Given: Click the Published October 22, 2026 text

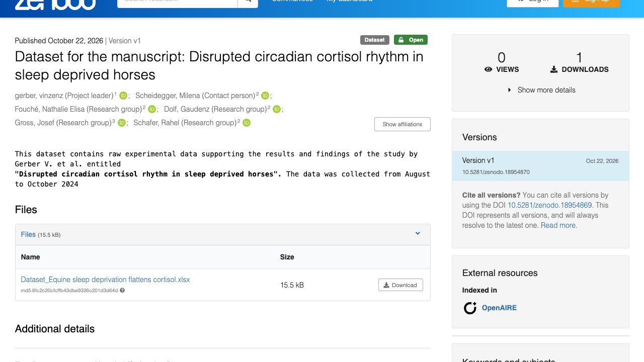Looking at the screenshot, I should tap(59, 41).
